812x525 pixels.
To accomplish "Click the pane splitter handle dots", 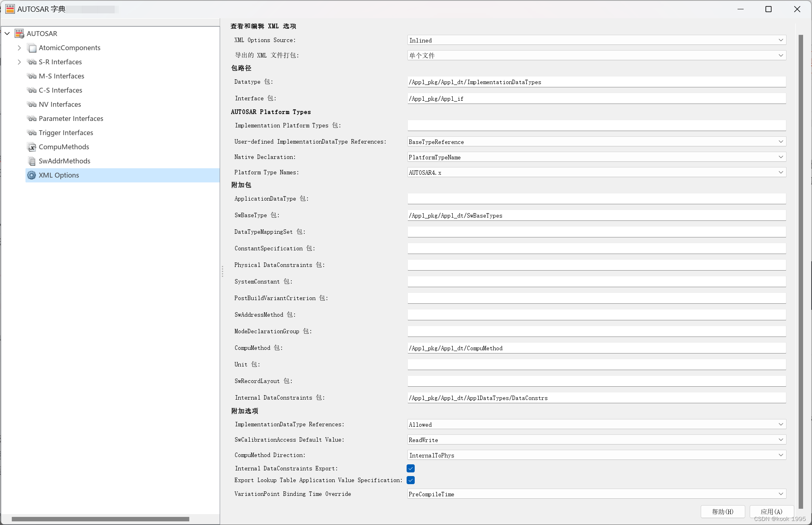I will 223,271.
